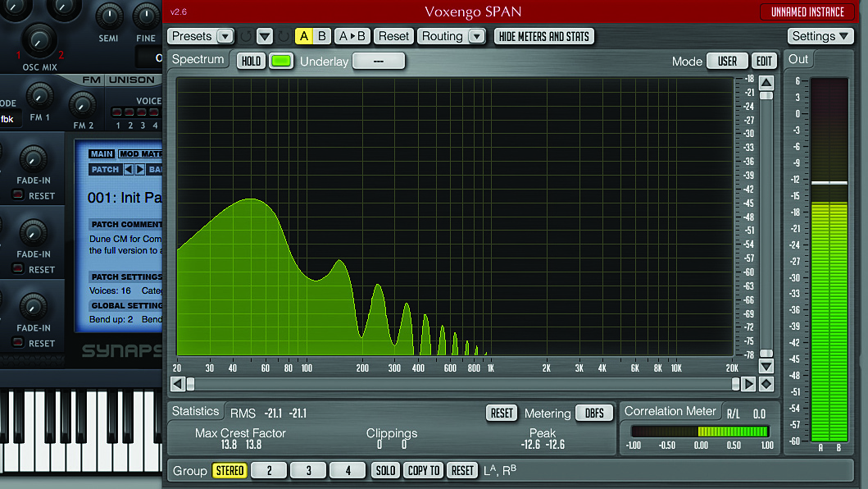Toggle RESET LED under the middle FADE-IN knob
This screenshot has height=489, width=868.
(18, 269)
